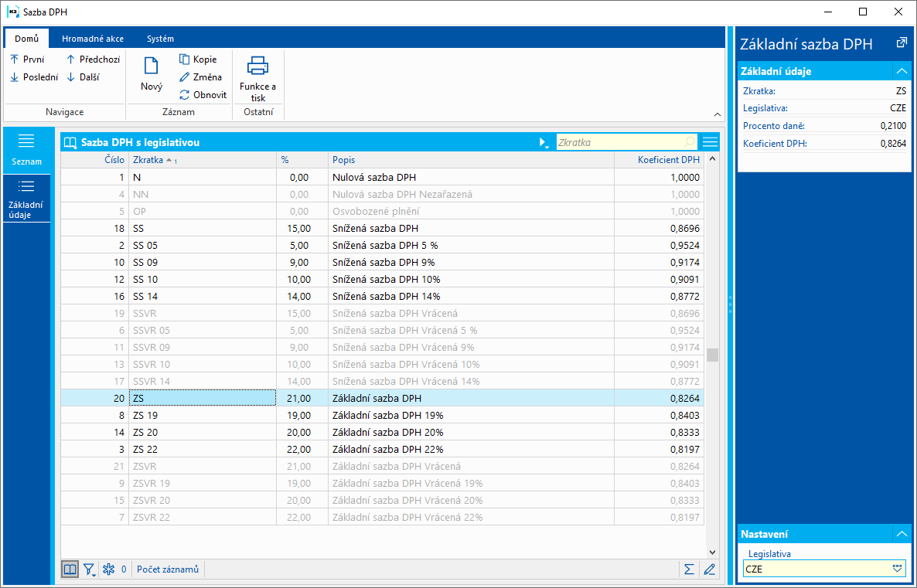The height and width of the screenshot is (588, 917).
Task: Select the SSVR 10 row
Action: (x=383, y=364)
